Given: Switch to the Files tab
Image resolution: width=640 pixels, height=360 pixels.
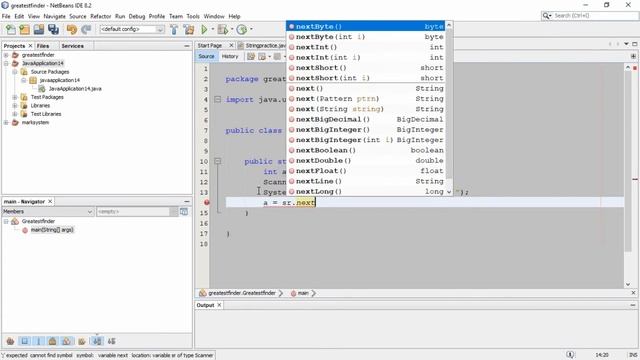Looking at the screenshot, I should tap(43, 46).
